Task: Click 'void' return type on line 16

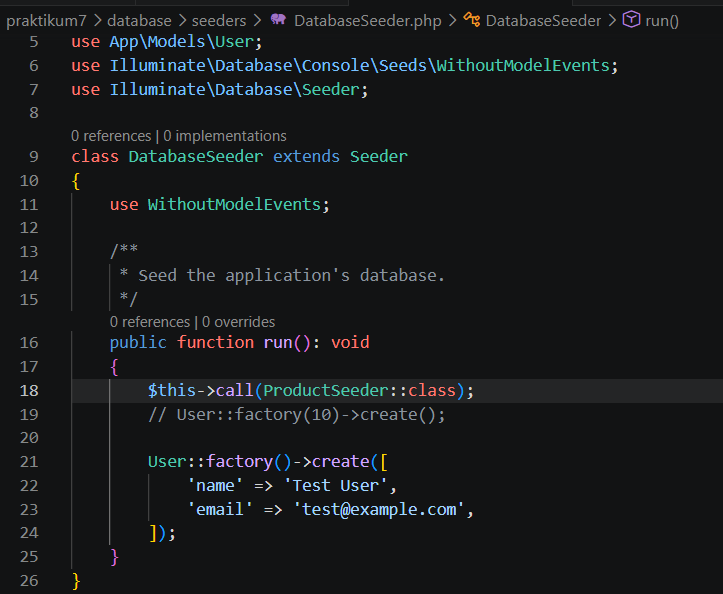Action: (x=350, y=343)
